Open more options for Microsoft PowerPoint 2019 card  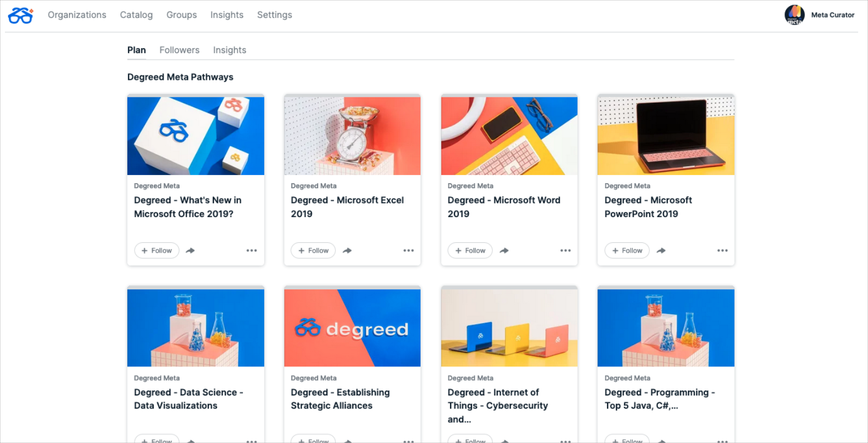tap(723, 250)
